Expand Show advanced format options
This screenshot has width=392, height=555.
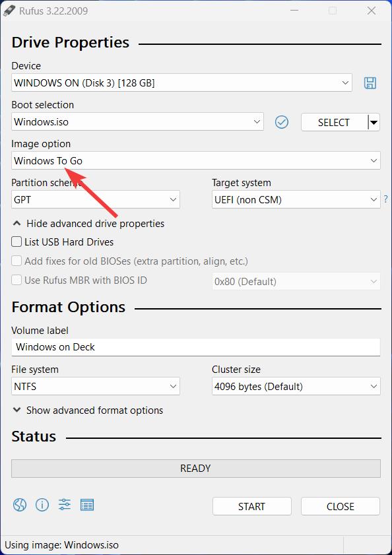pos(88,410)
